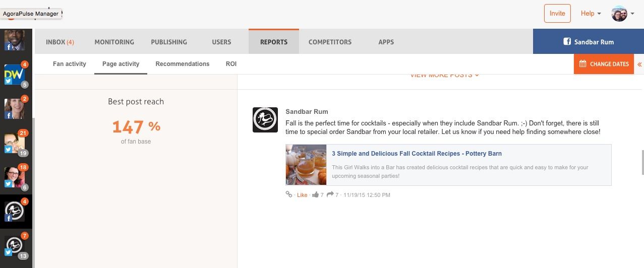The image size is (644, 268).
Task: Click the Facebook icon beside Sandbar Rum header
Action: tap(567, 42)
